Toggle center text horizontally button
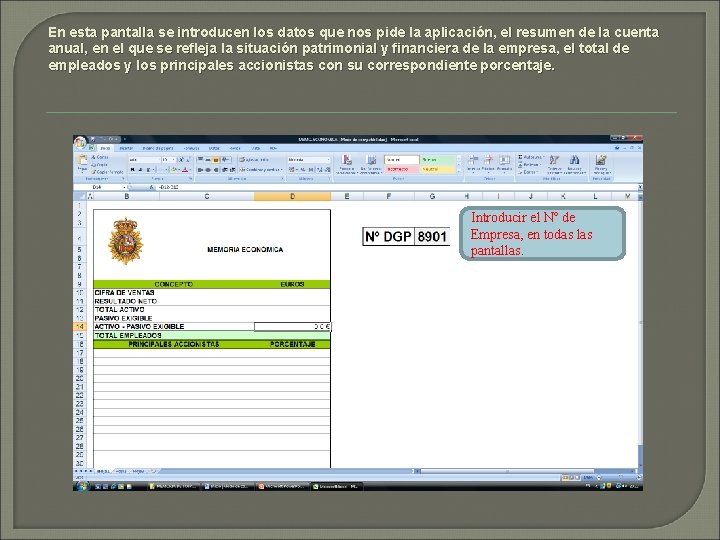The height and width of the screenshot is (540, 720). click(x=208, y=169)
